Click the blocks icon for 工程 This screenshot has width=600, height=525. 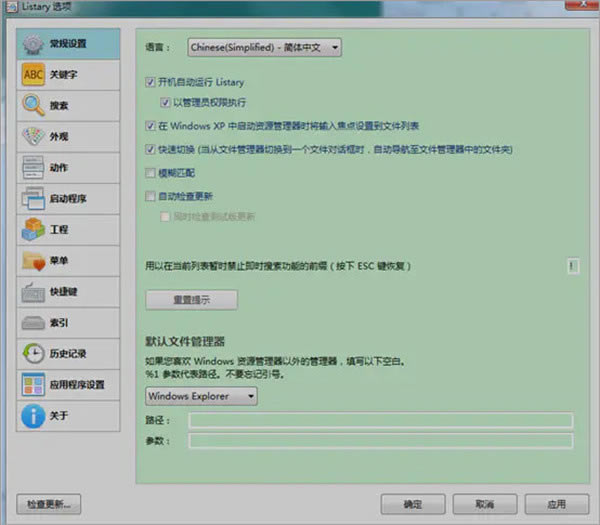pos(33,229)
